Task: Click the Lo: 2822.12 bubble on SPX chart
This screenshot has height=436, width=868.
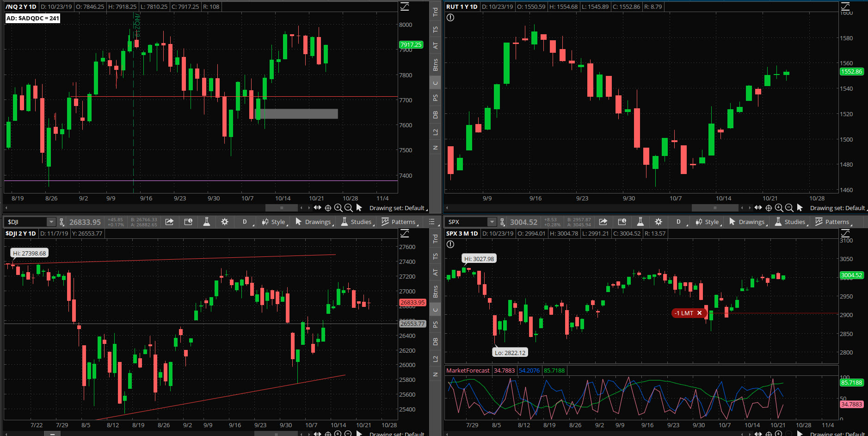Action: click(x=510, y=352)
